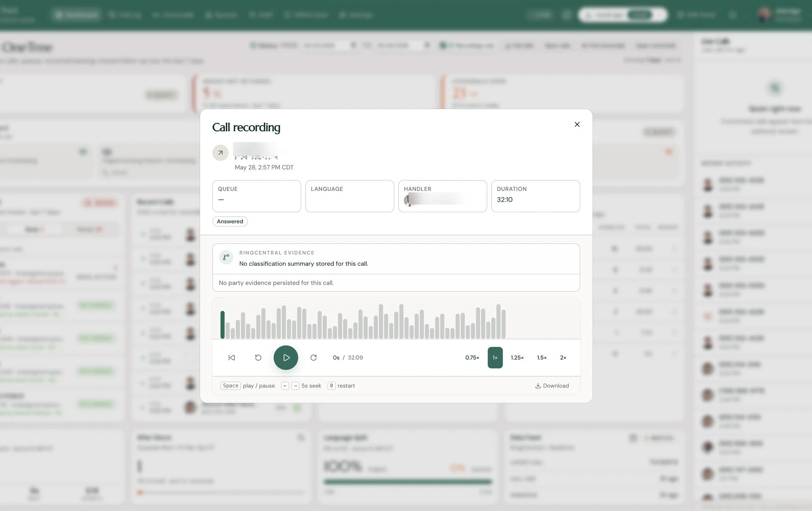Viewport: 812px width, 511px height.
Task: Click the 0 restart key hint
Action: tap(331, 386)
